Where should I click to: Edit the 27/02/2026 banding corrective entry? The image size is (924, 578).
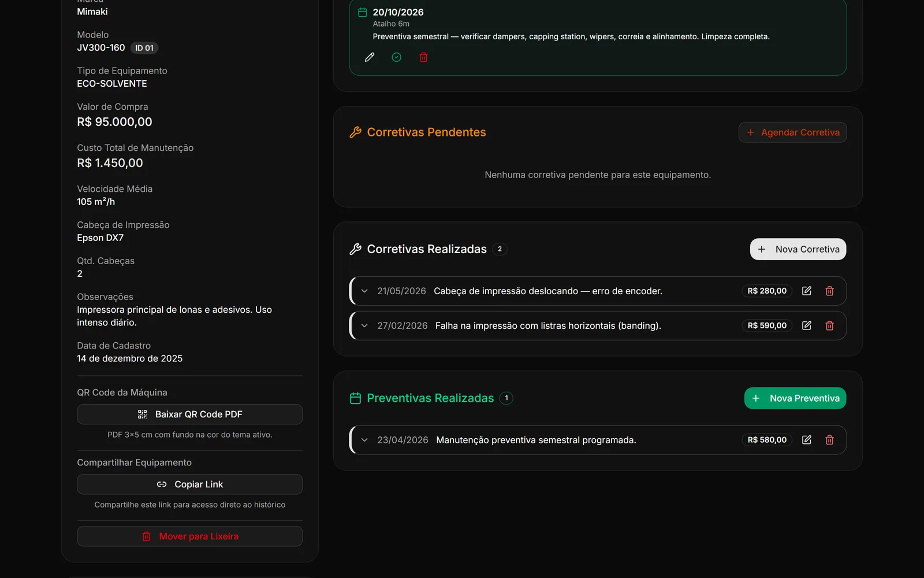tap(807, 325)
